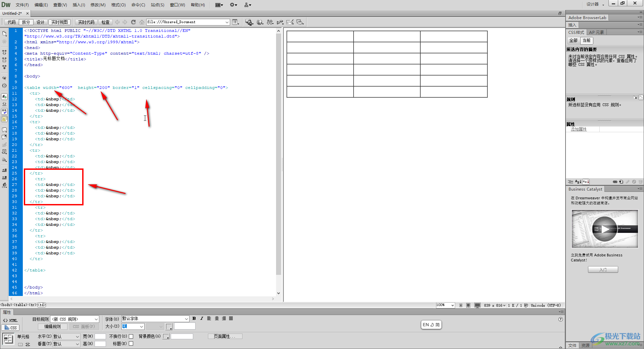The height and width of the screenshot is (349, 644).
Task: Open the background color swatch picker
Action: pyautogui.click(x=166, y=336)
